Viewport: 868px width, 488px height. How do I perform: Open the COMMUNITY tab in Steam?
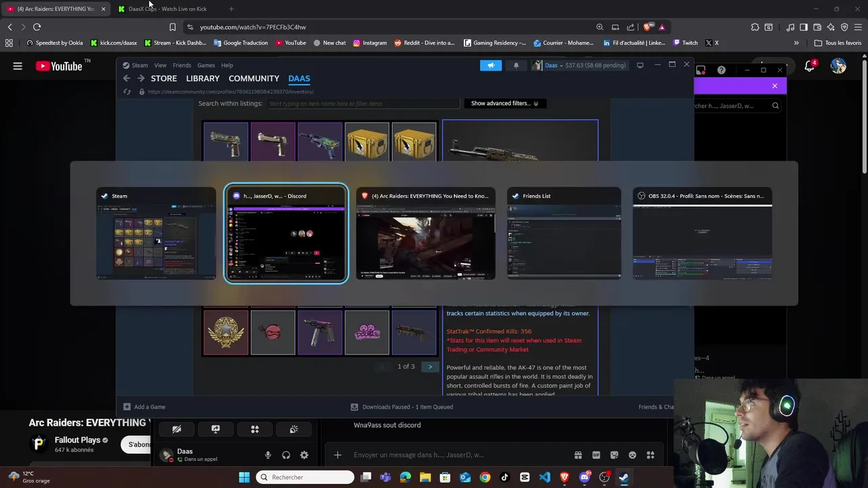coord(254,79)
